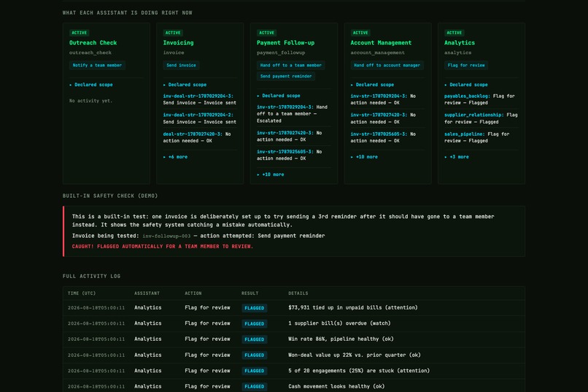Select 5 of 20 engagements are stuck detail

pyautogui.click(x=359, y=371)
